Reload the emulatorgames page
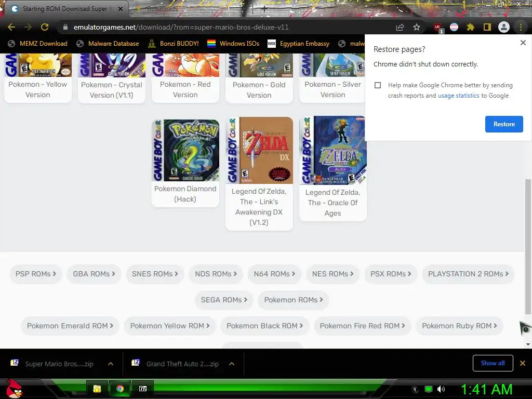 45,27
